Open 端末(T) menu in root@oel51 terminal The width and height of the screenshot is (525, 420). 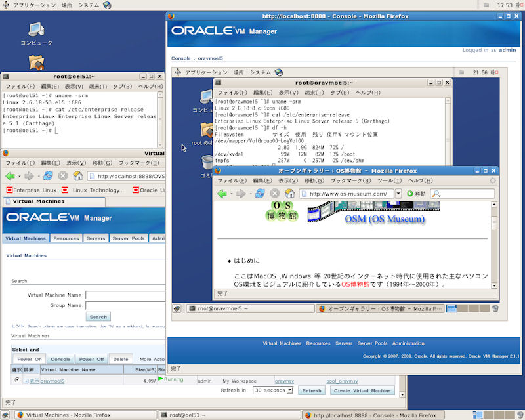[98, 87]
